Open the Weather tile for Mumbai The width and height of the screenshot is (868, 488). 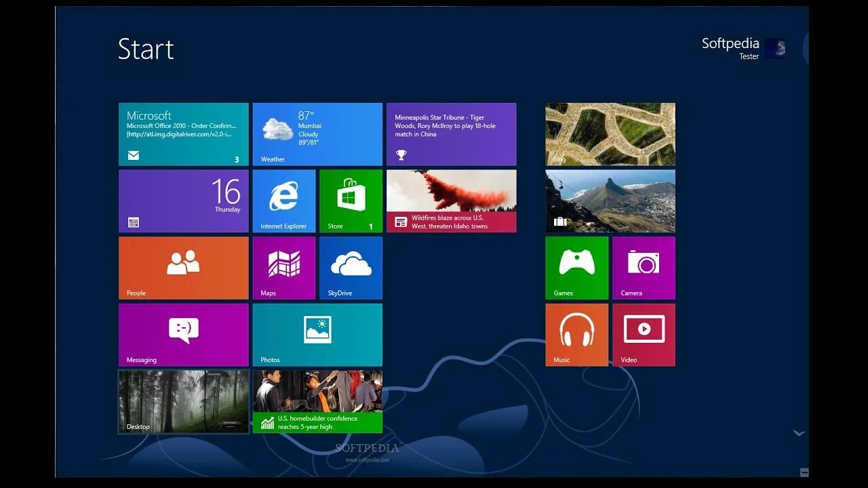[x=317, y=134]
